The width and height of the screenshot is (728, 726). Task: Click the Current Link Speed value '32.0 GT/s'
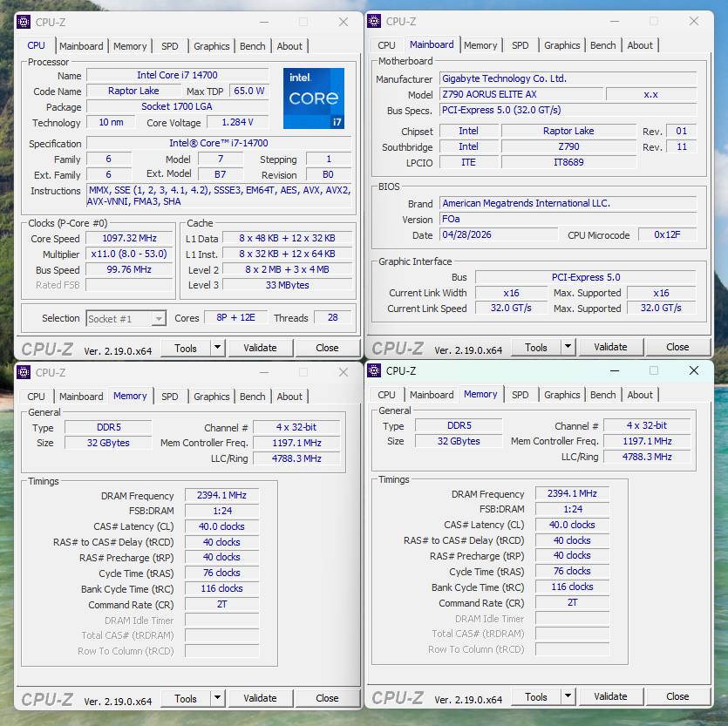(511, 308)
